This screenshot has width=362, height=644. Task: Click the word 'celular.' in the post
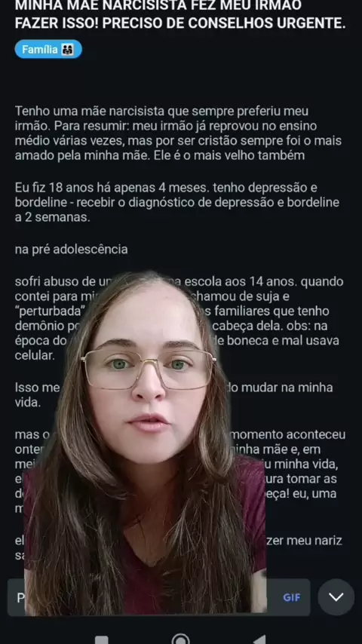point(35,356)
